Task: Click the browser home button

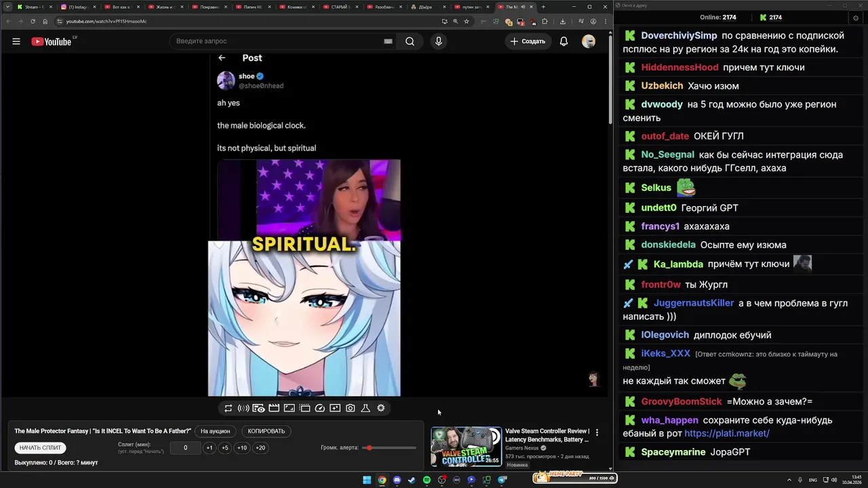Action: tap(45, 21)
